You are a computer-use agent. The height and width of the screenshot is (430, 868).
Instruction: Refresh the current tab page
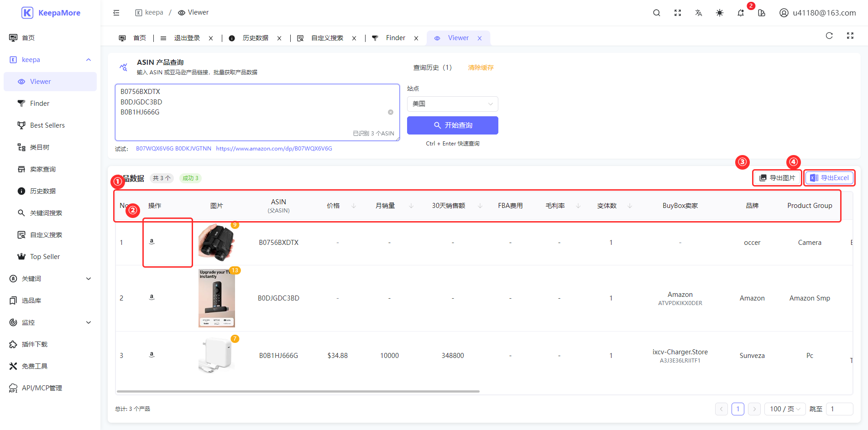[x=829, y=36]
